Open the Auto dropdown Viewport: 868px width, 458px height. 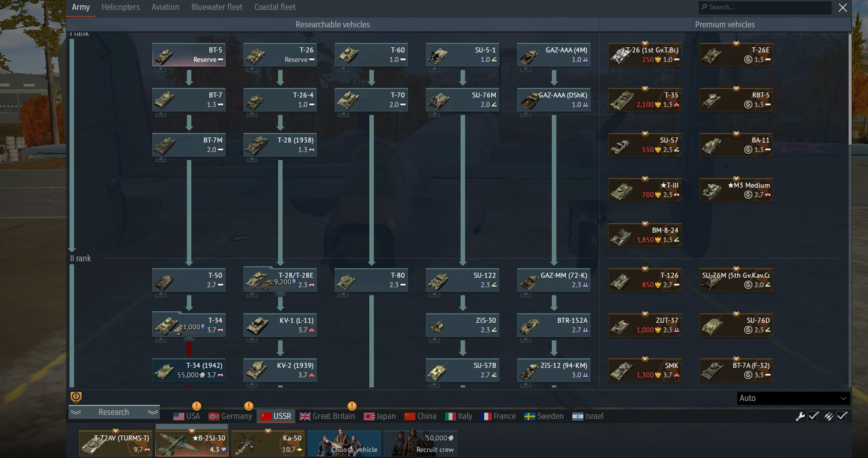pos(793,398)
